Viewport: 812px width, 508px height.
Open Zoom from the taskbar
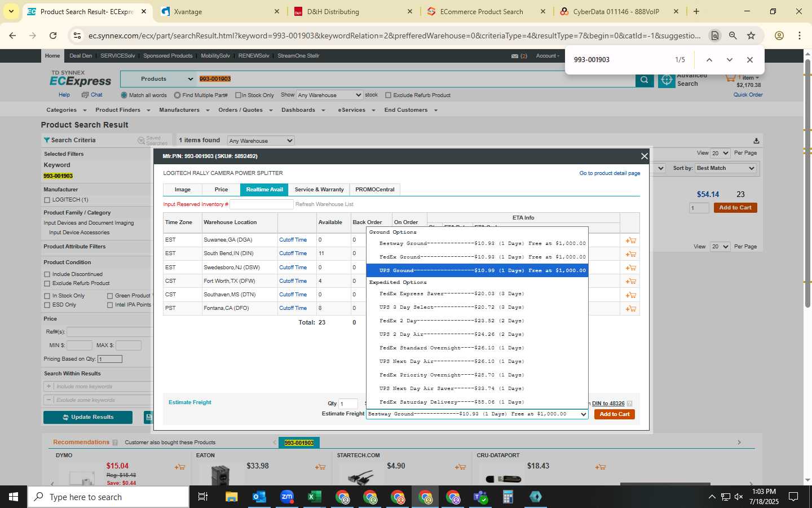pos(287,497)
